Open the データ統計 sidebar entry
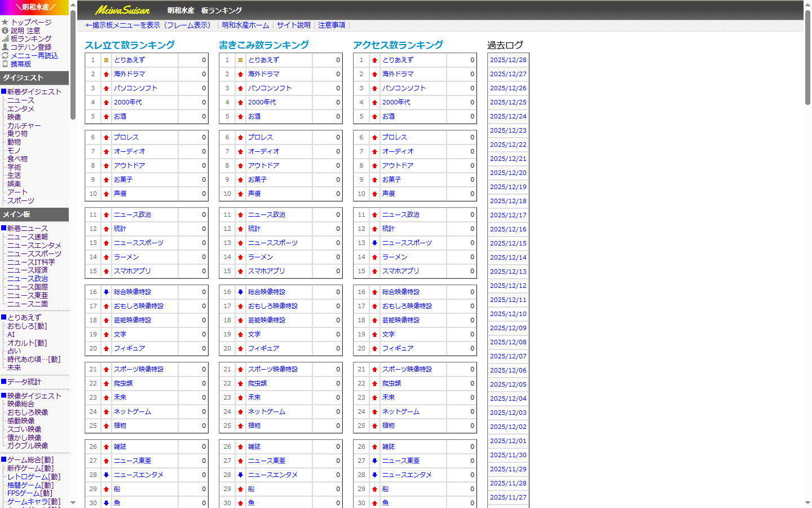This screenshot has height=508, width=812. click(24, 382)
